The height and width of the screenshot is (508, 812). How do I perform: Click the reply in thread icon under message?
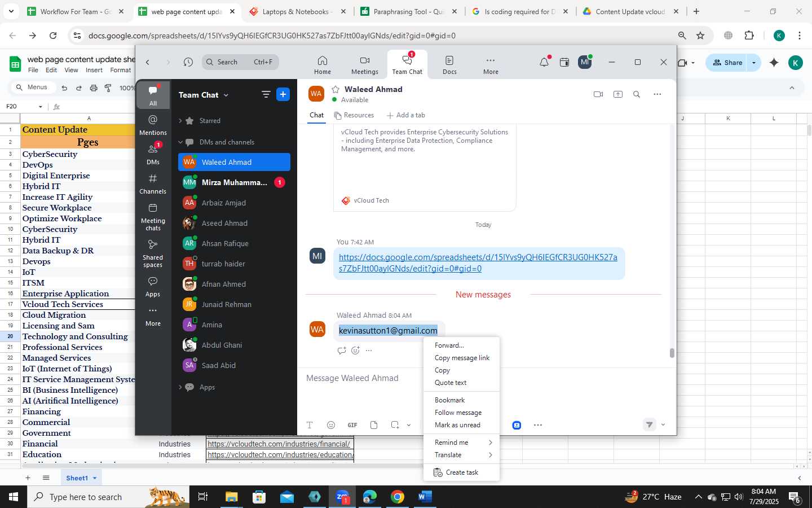click(342, 351)
